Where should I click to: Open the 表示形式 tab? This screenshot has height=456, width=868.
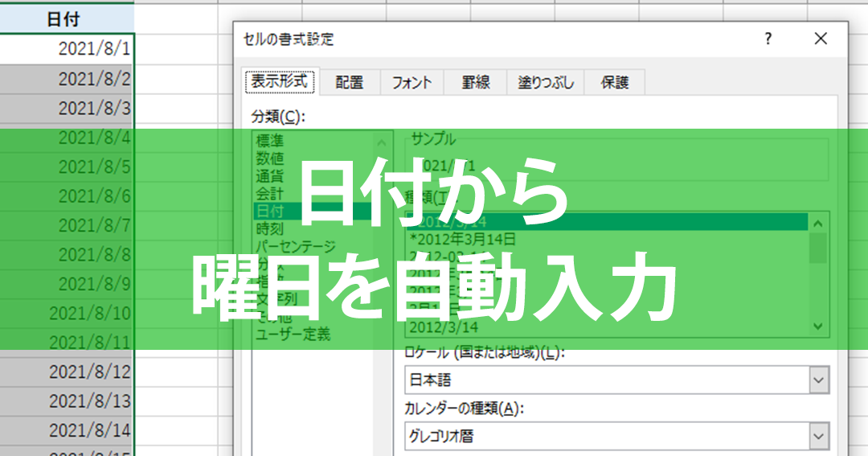click(x=280, y=82)
